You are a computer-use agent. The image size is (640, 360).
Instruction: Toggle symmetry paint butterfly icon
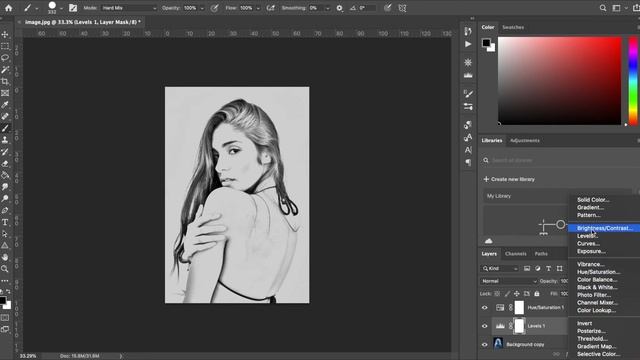click(402, 8)
